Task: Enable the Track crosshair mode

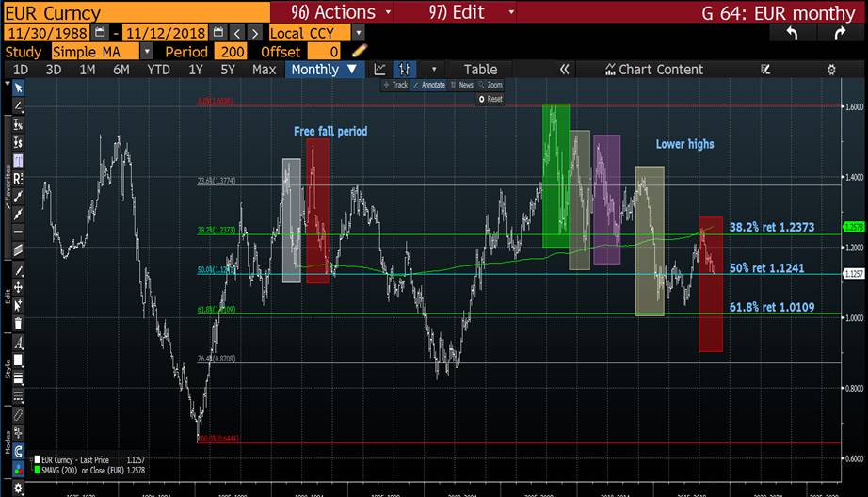Action: click(x=395, y=85)
